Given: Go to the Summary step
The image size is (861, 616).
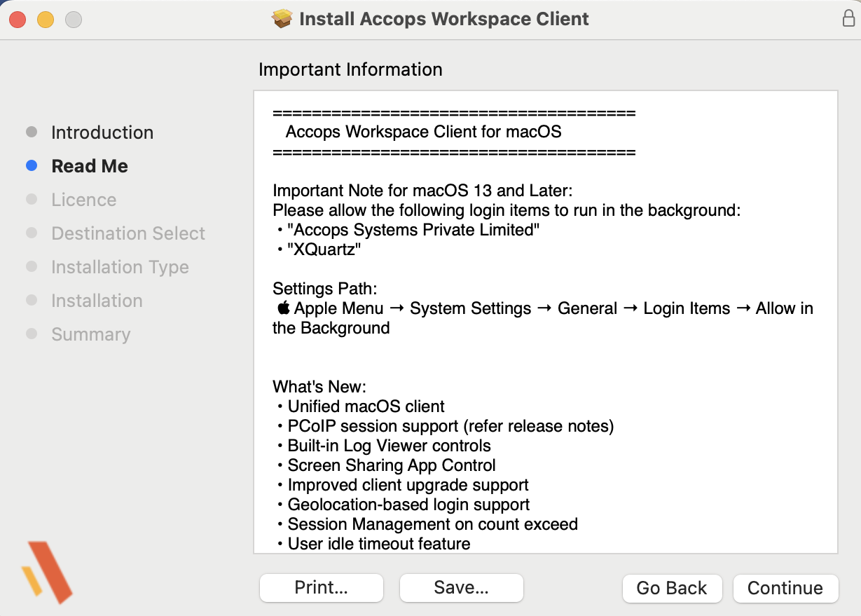Looking at the screenshot, I should pos(90,334).
